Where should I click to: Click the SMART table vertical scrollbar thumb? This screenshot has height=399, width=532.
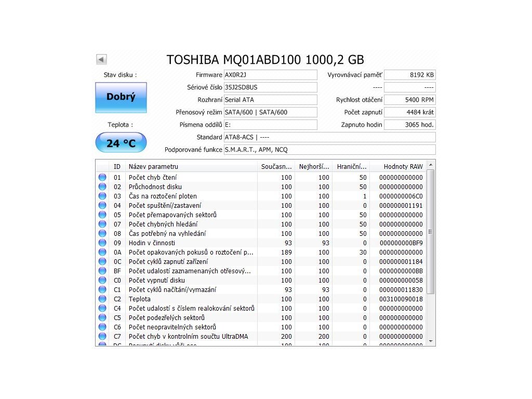(431, 232)
